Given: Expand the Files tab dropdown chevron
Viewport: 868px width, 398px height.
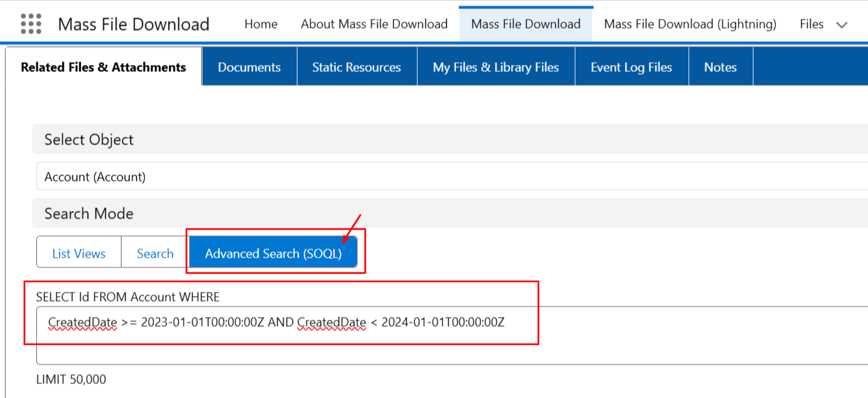Looking at the screenshot, I should [x=841, y=25].
